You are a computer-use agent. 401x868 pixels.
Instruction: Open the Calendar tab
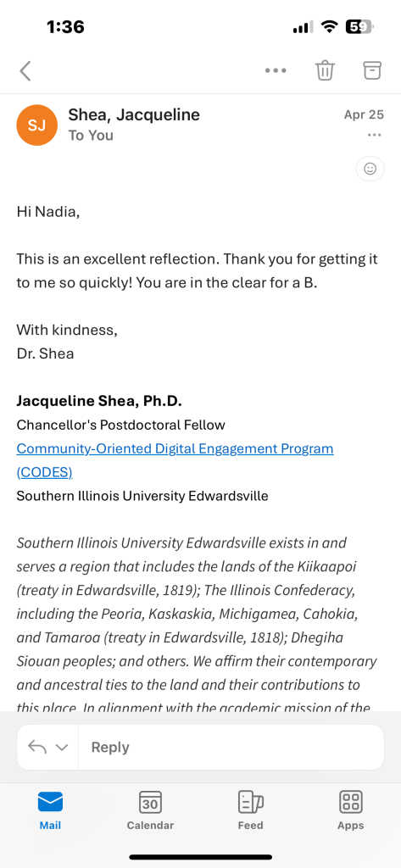pyautogui.click(x=150, y=811)
